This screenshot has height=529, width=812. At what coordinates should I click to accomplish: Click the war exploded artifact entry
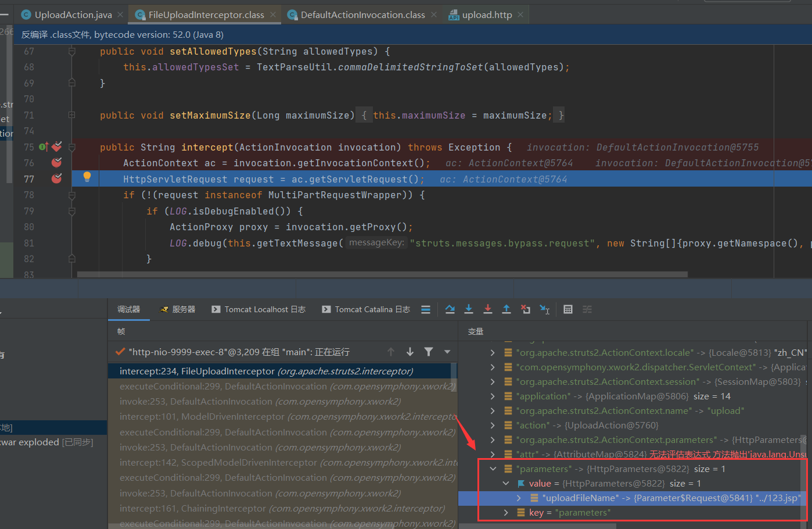[x=48, y=442]
